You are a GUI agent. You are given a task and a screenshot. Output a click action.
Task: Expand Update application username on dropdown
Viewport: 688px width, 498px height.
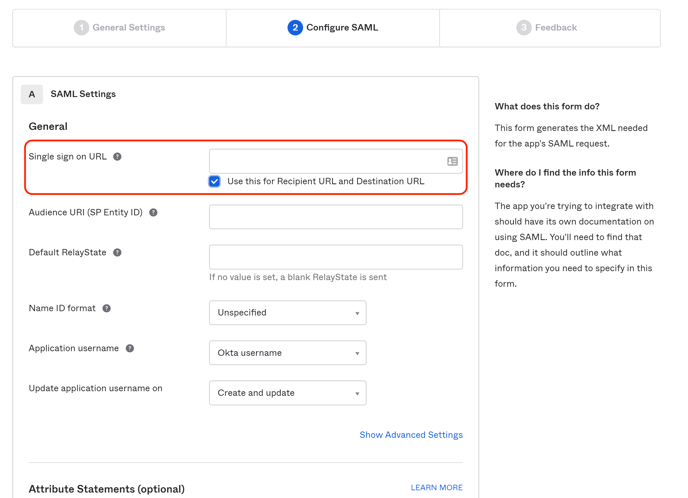pos(287,393)
